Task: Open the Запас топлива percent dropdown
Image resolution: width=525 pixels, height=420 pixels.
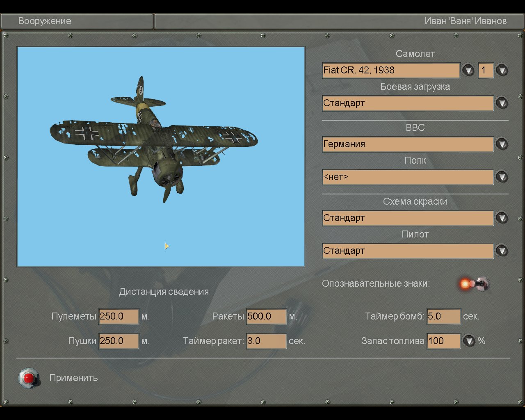Action: 469,341
